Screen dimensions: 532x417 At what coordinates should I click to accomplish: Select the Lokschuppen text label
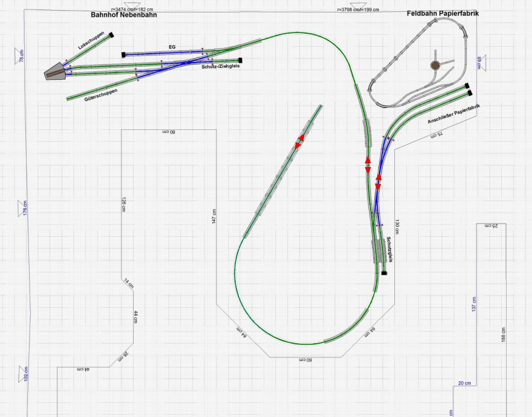coord(90,41)
